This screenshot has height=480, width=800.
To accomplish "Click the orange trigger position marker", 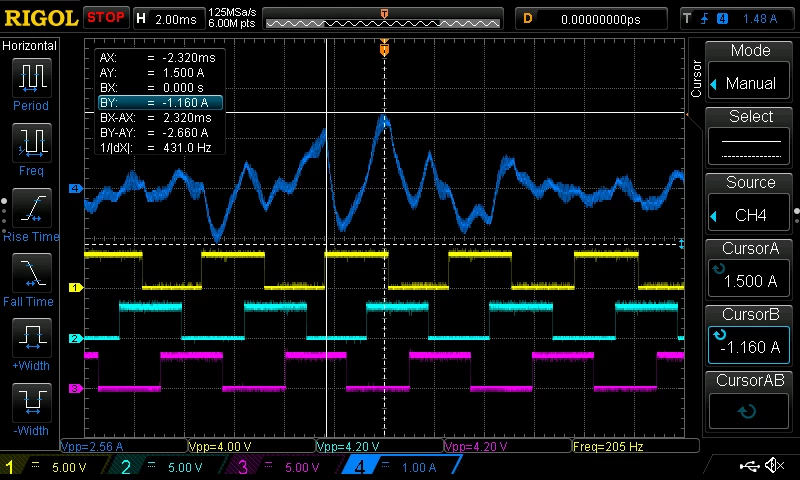I will (384, 49).
